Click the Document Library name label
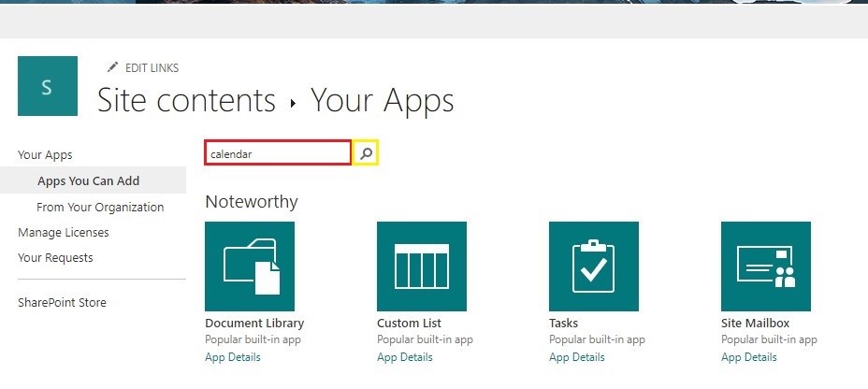This screenshot has height=389, width=868. point(254,324)
